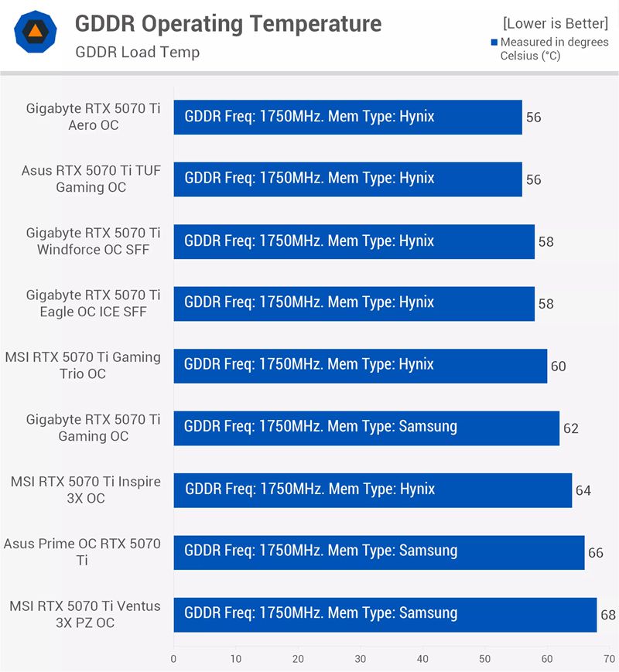The width and height of the screenshot is (619, 672).
Task: Click the MSI Ventus 3X PZ OC bar
Action: tap(385, 615)
